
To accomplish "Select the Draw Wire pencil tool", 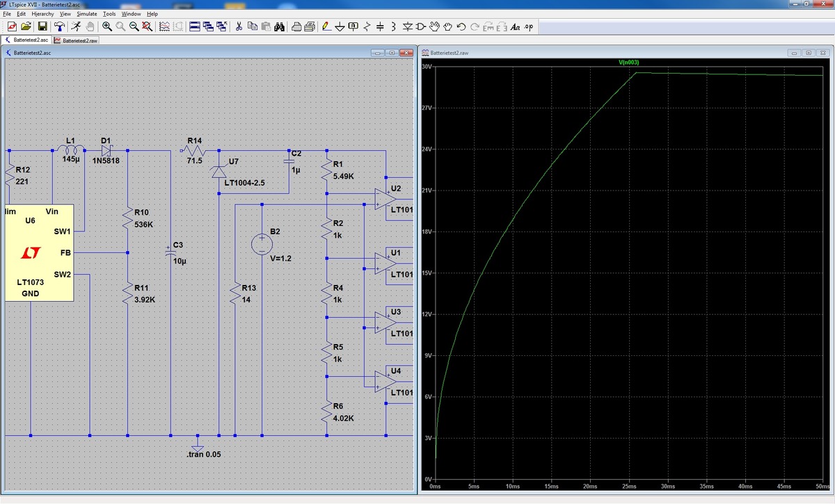I will (x=326, y=26).
